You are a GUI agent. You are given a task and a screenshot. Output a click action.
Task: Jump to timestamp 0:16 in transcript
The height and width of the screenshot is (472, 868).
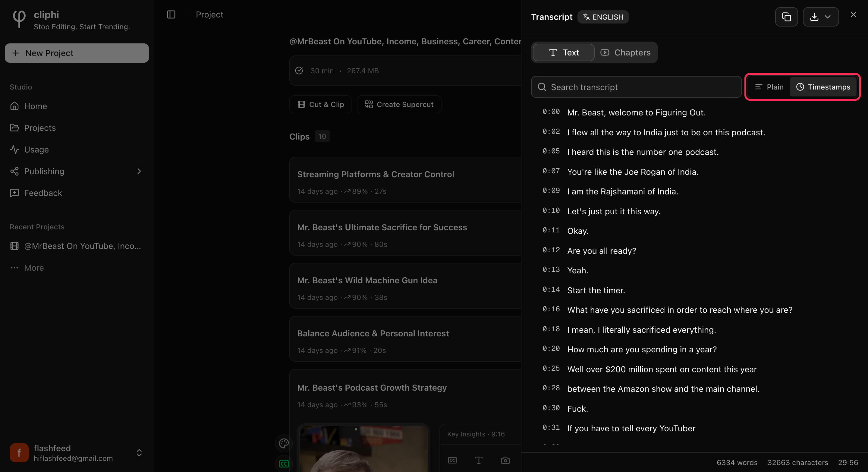[x=551, y=309]
